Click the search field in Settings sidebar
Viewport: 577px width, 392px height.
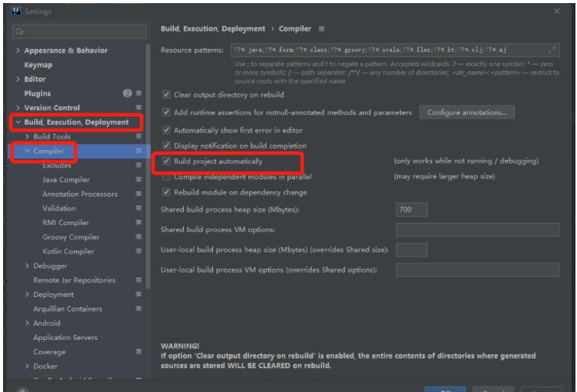pyautogui.click(x=79, y=32)
